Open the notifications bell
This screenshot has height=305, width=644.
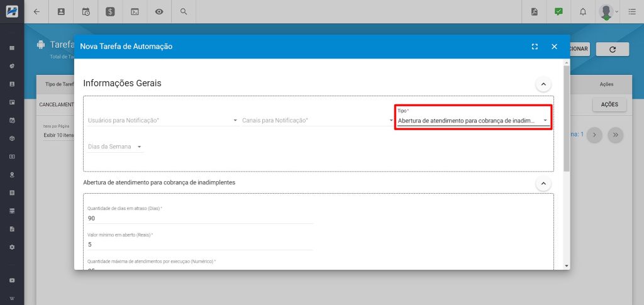583,11
